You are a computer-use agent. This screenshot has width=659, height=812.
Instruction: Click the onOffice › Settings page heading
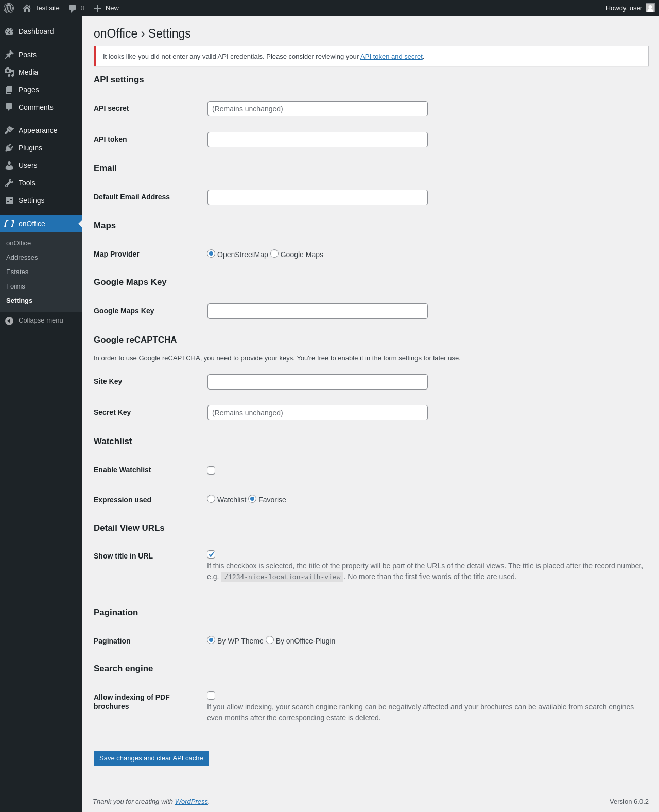point(142,33)
